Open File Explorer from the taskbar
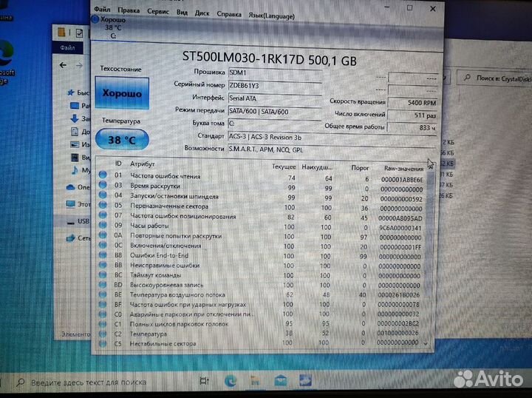The image size is (532, 398). (255, 381)
